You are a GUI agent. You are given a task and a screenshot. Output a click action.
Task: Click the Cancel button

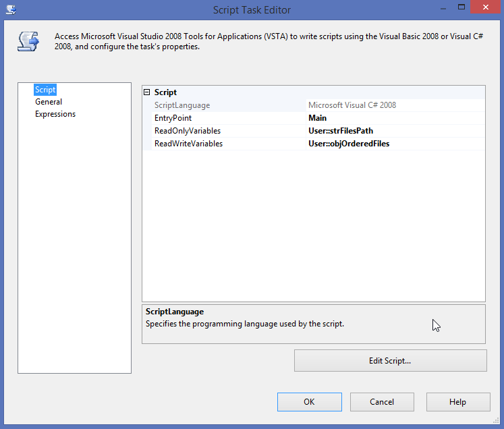tap(382, 402)
